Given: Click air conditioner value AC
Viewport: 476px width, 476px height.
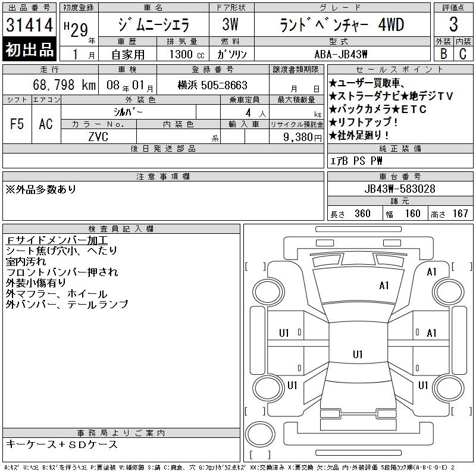Looking at the screenshot, I should 46,124.
